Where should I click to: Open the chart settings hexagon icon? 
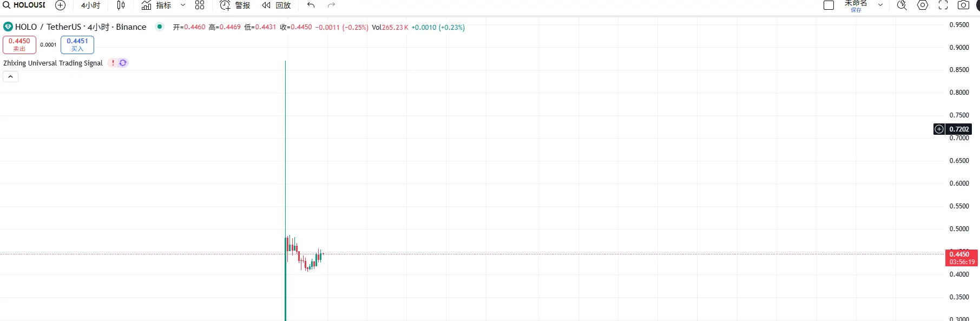pos(923,5)
